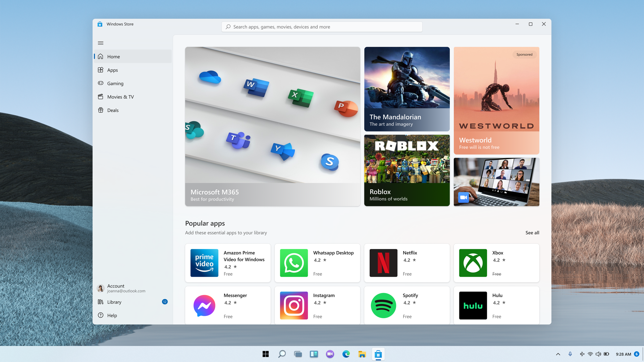This screenshot has height=362, width=644.
Task: Open File Explorer from the taskbar
Action: (x=362, y=354)
